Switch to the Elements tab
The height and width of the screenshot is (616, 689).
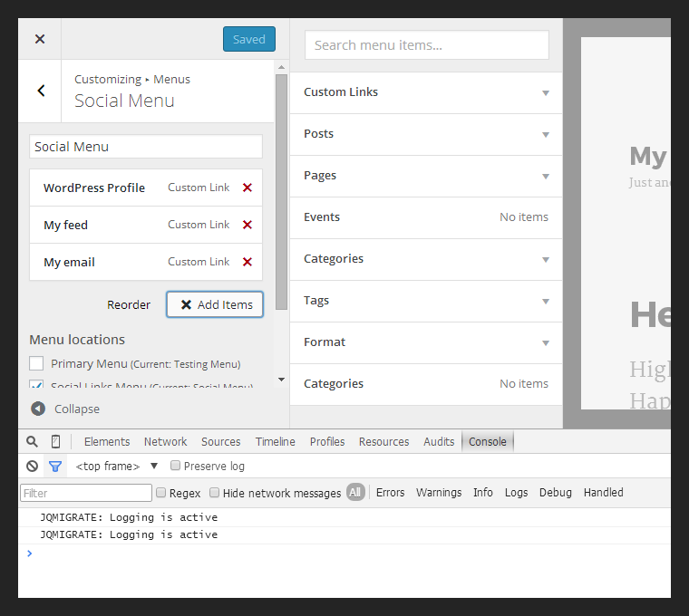[107, 441]
